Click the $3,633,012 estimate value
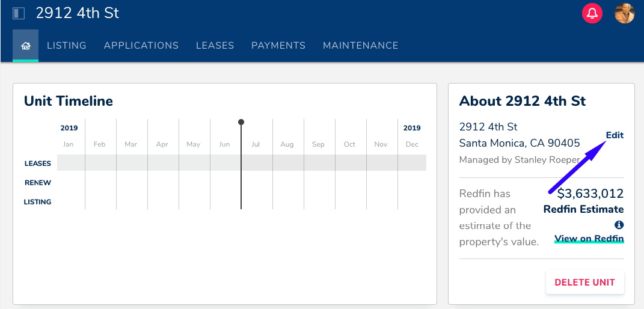 (x=590, y=194)
